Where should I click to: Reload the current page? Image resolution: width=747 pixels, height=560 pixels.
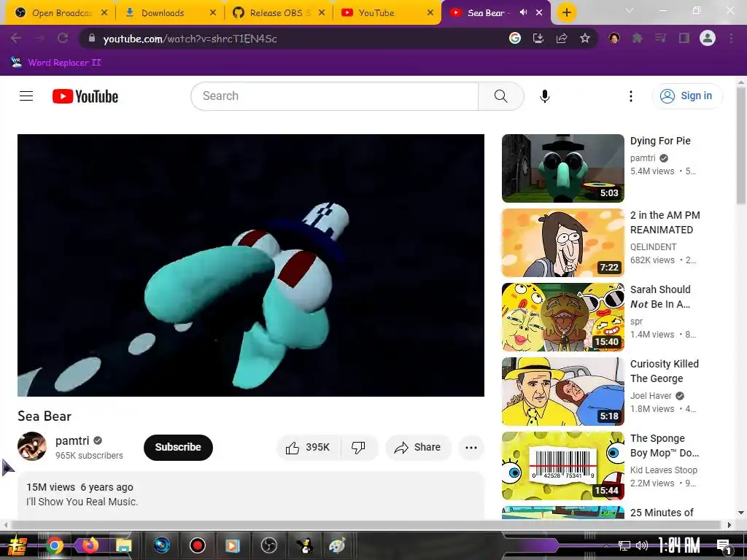(63, 38)
